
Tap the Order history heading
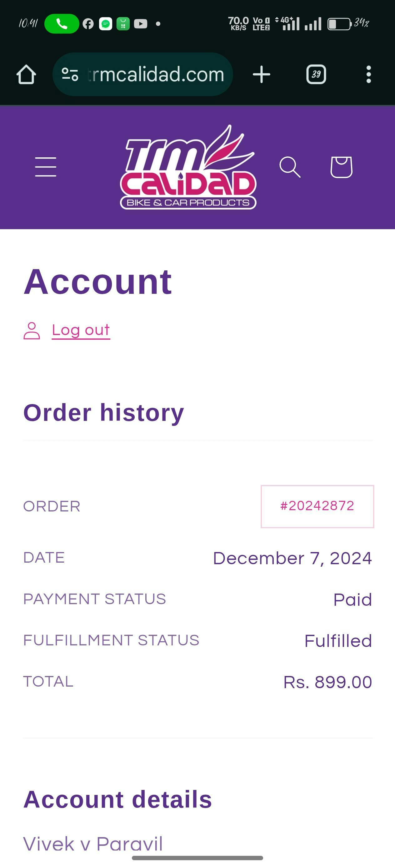click(103, 413)
